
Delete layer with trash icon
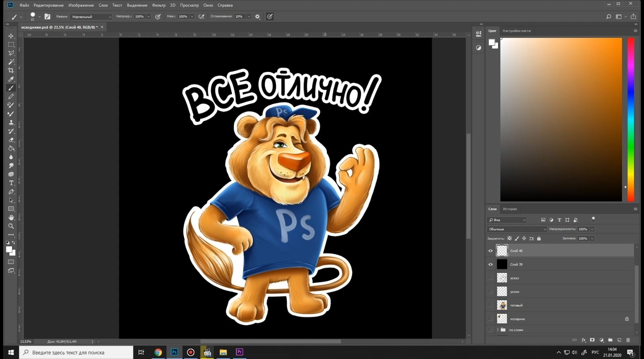click(x=628, y=340)
